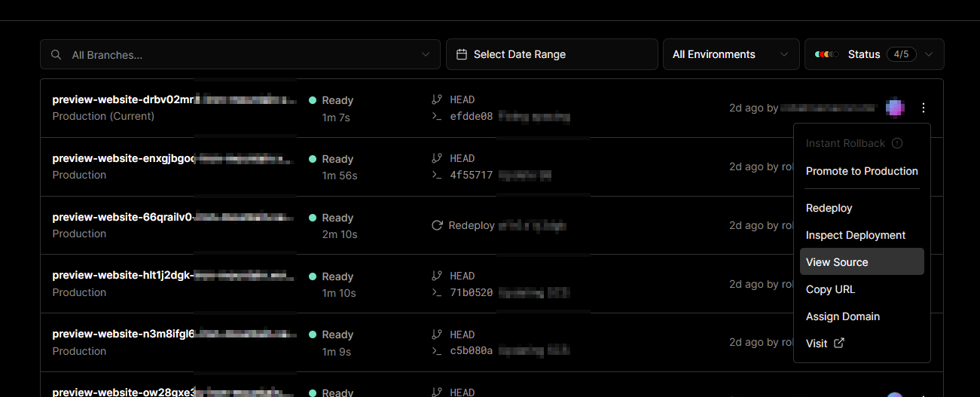980x397 pixels.
Task: Click the info icon beside Instant Rollback
Action: 896,143
